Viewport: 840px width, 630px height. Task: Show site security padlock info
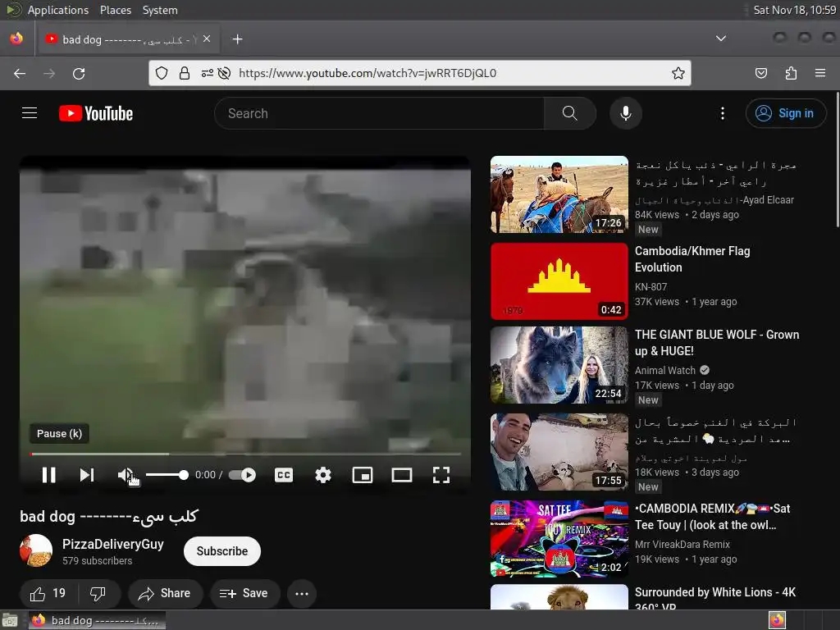click(185, 73)
